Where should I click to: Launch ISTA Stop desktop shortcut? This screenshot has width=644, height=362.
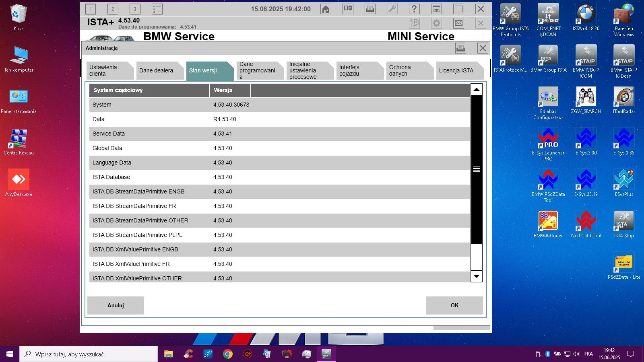point(623,225)
